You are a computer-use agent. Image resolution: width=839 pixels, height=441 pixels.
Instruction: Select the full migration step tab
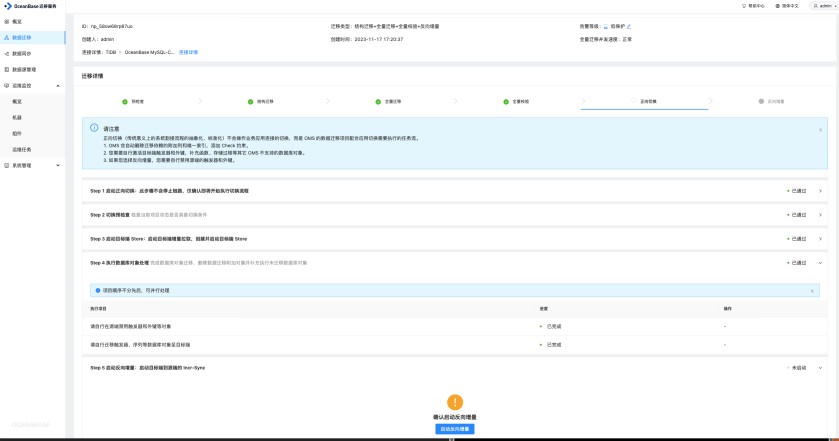[x=388, y=101]
